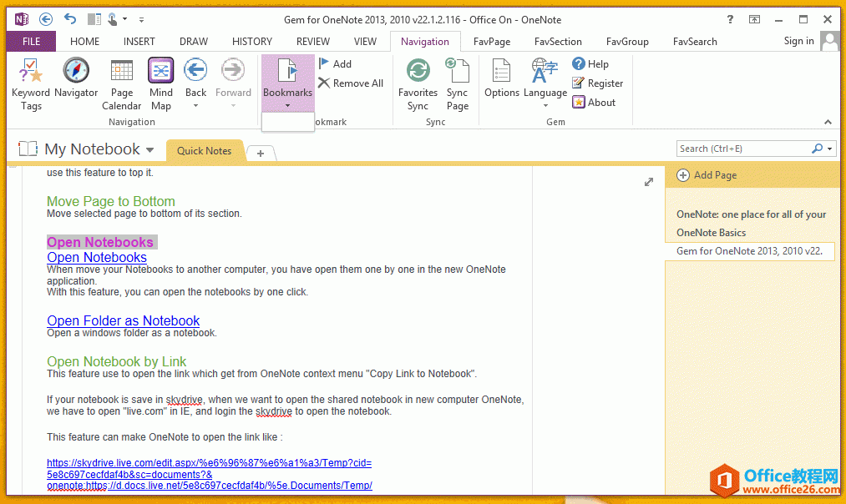
Task: Follow the Open Notebooks link
Action: pyautogui.click(x=97, y=257)
